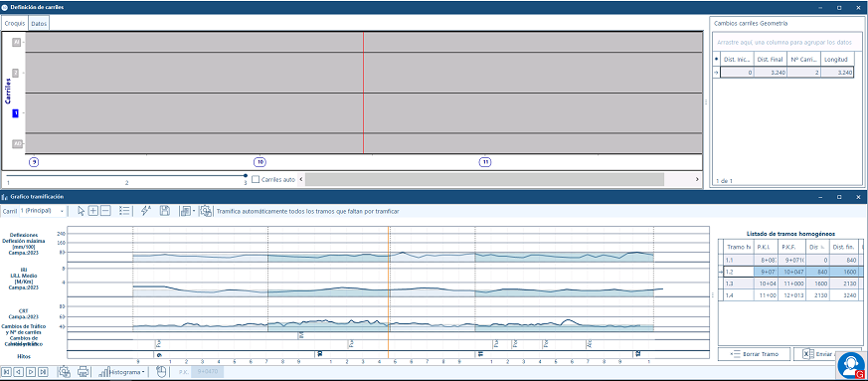This screenshot has width=868, height=381.
Task: Click the lightning auto-tramification icon
Action: click(x=145, y=211)
